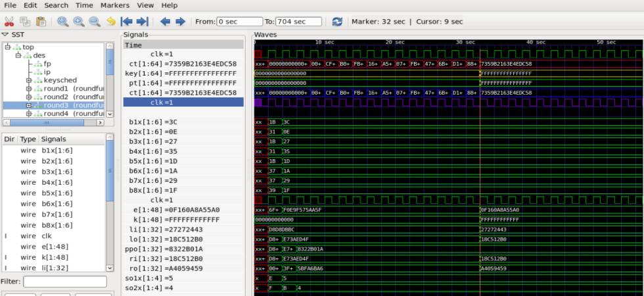Click the hierarchy icon next to keysched

click(x=38, y=80)
